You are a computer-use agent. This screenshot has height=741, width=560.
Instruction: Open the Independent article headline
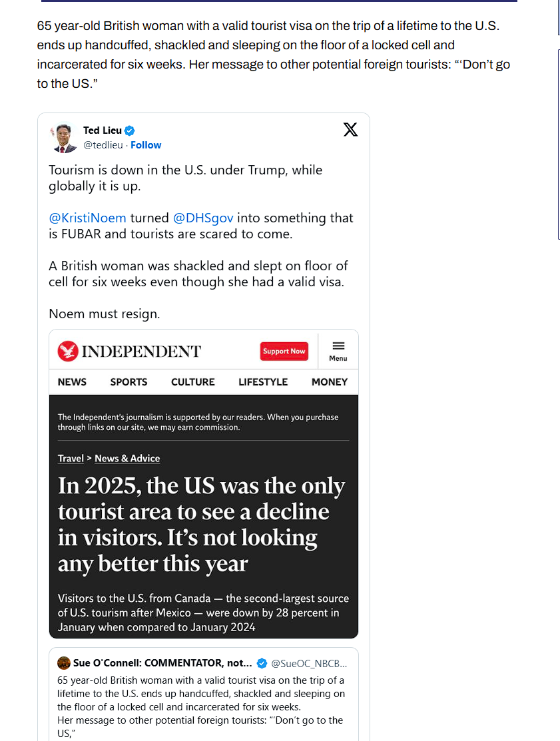tap(201, 525)
